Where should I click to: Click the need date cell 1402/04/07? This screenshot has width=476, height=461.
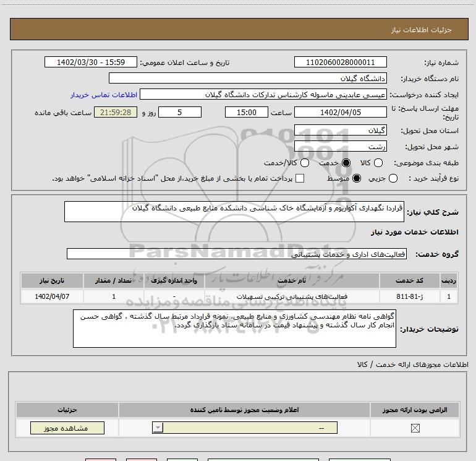click(52, 296)
